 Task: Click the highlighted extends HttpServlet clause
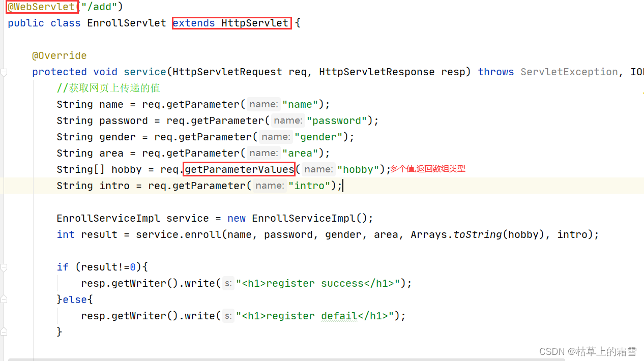point(231,23)
